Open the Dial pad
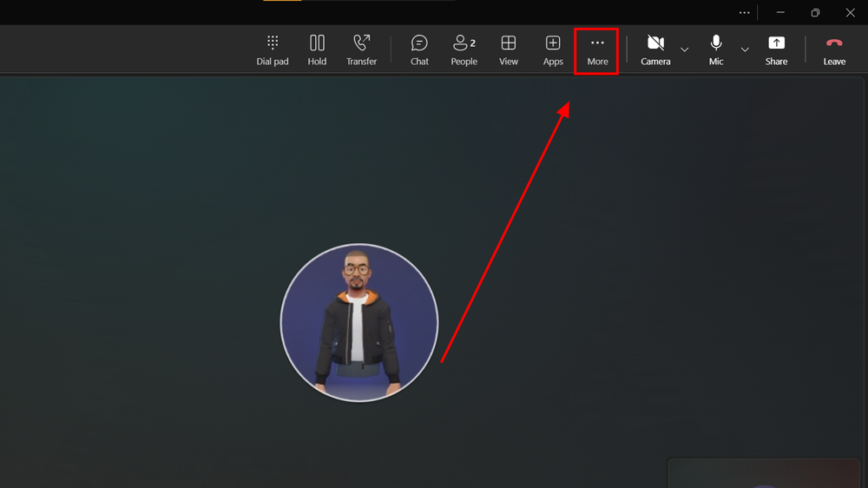Image resolution: width=868 pixels, height=488 pixels. (272, 49)
